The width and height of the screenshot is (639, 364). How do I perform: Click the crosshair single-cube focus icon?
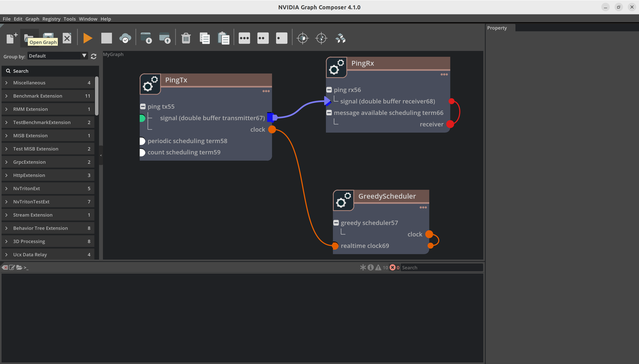(x=303, y=38)
